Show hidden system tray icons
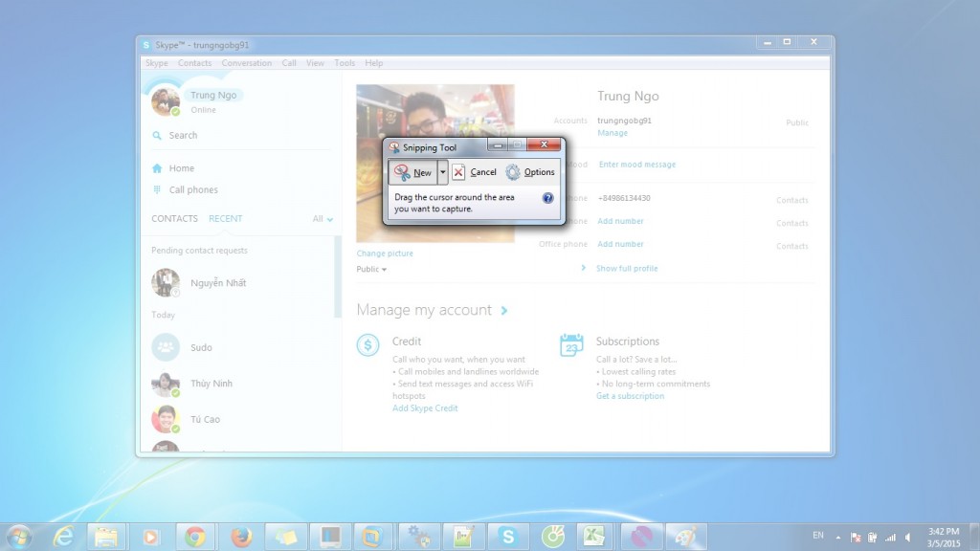980x551 pixels. [x=838, y=538]
